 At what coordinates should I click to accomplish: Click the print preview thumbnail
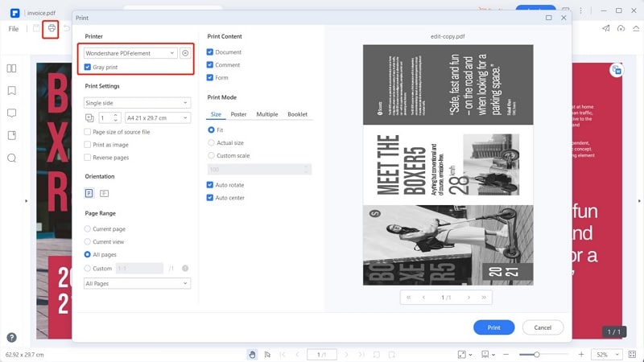point(448,165)
